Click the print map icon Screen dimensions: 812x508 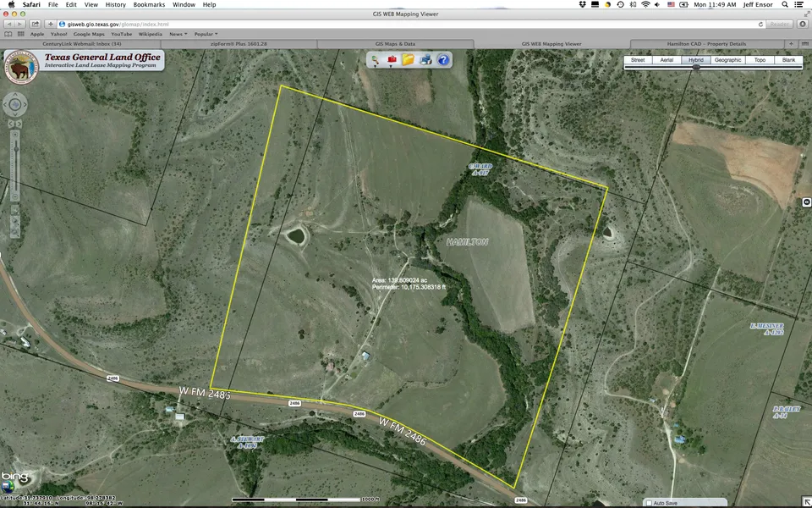click(x=425, y=60)
